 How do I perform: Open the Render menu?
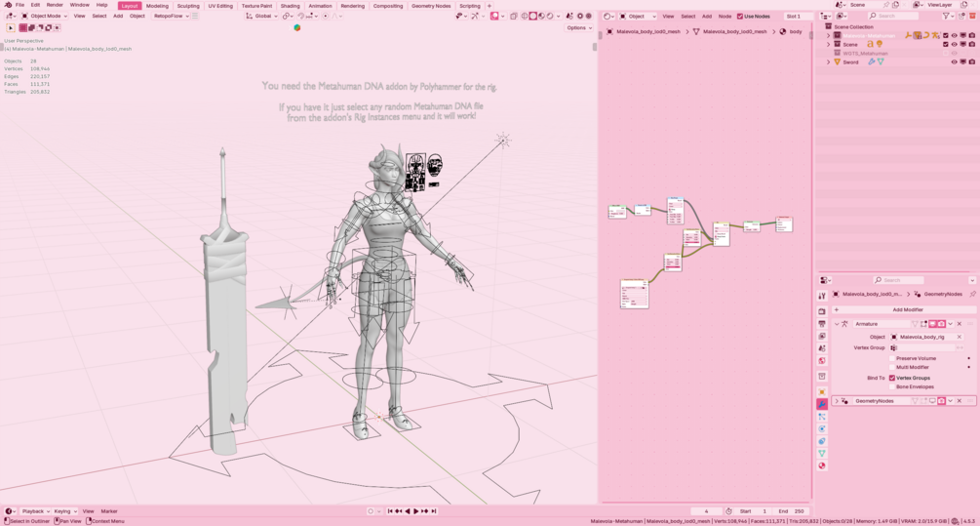pos(55,5)
